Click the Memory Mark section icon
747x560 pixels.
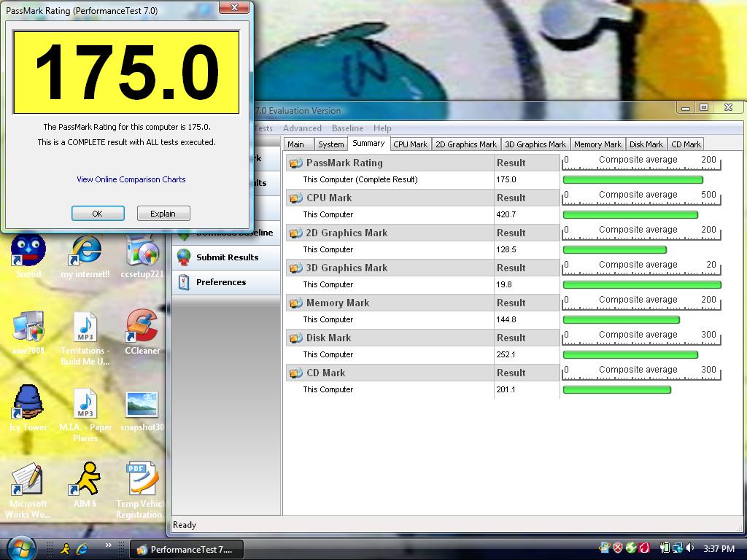(296, 303)
